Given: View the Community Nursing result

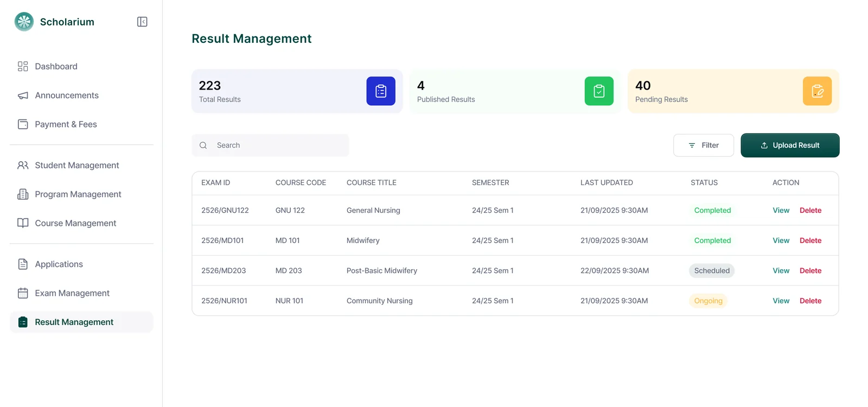Looking at the screenshot, I should click(781, 301).
